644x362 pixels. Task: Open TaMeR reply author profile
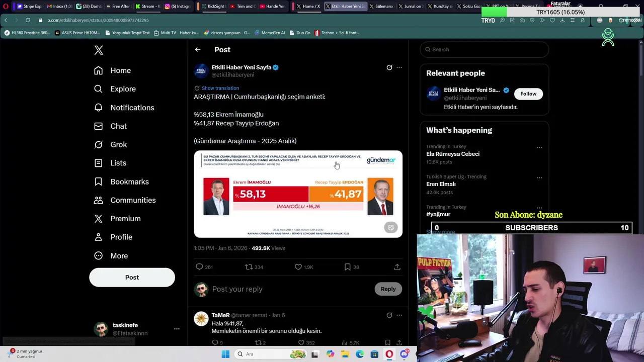220,315
